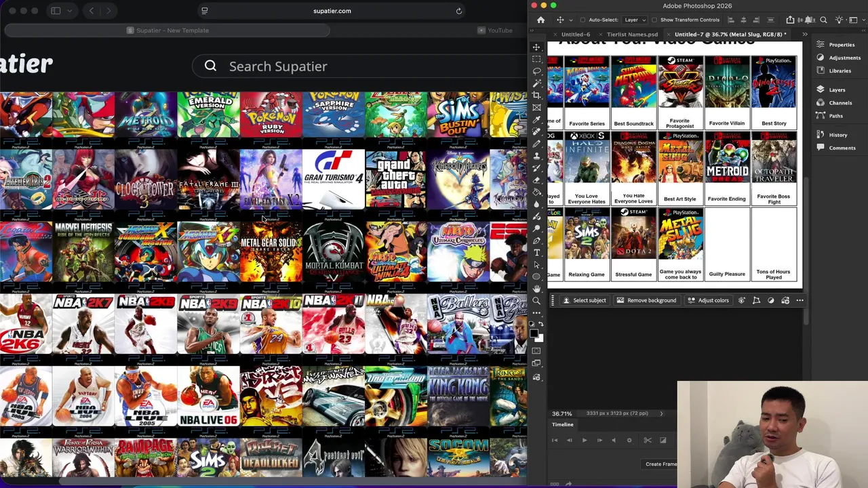Click the Adjust colors button
Screen dimensions: 868x488
click(x=708, y=300)
